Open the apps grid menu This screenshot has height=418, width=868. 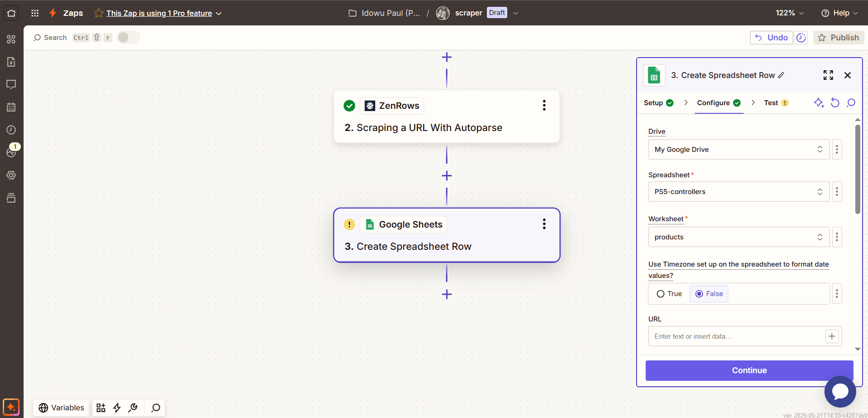coord(35,13)
